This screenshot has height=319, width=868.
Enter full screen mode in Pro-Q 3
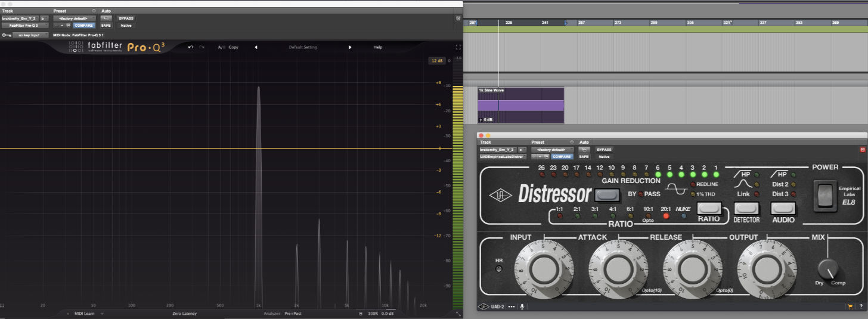(x=458, y=47)
